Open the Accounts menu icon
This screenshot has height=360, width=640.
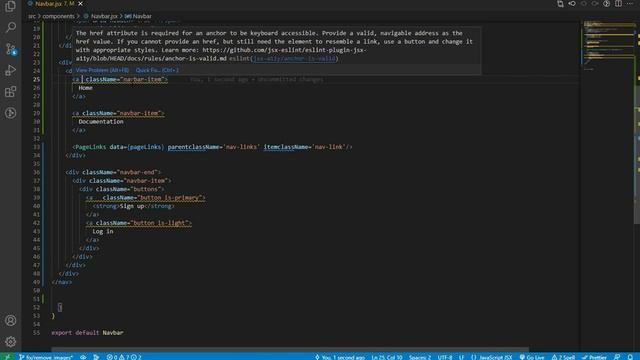point(11,320)
